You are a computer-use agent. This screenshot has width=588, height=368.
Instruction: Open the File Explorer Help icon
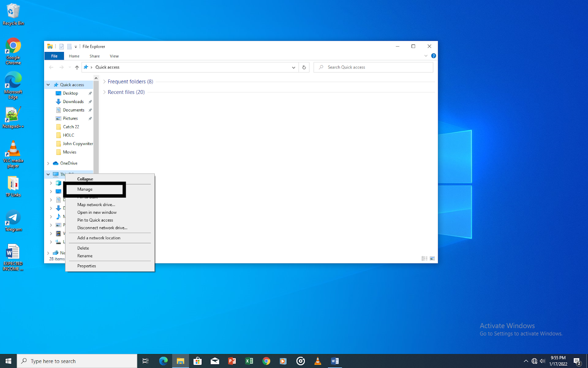[x=433, y=56]
